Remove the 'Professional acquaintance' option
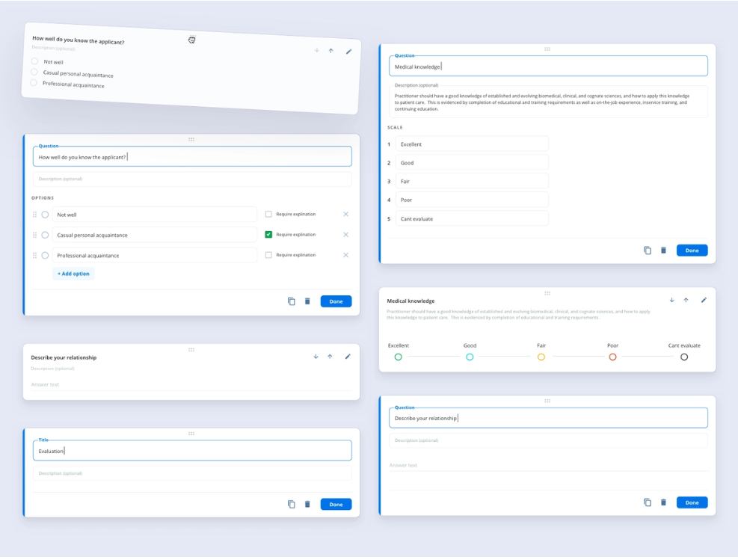 tap(346, 255)
